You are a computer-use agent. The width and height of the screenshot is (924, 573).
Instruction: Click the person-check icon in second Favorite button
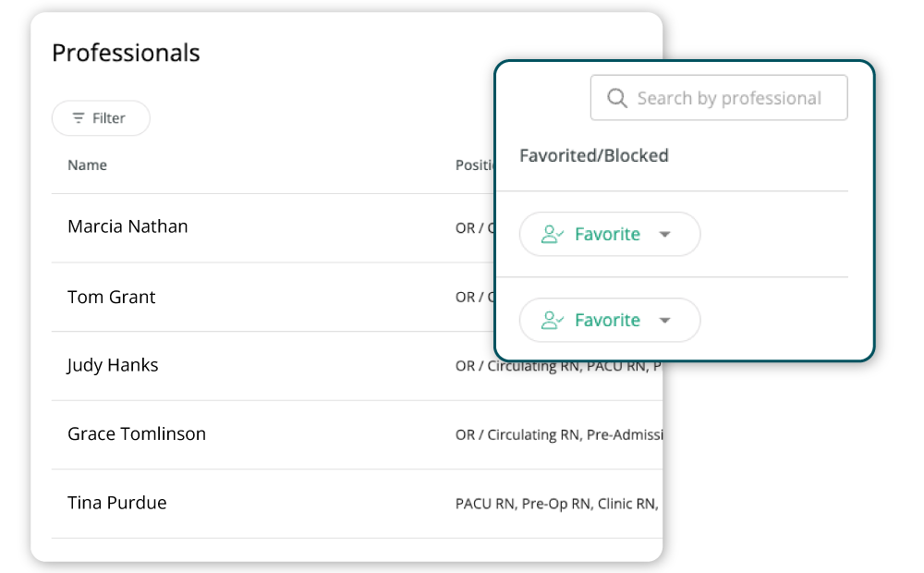click(553, 321)
